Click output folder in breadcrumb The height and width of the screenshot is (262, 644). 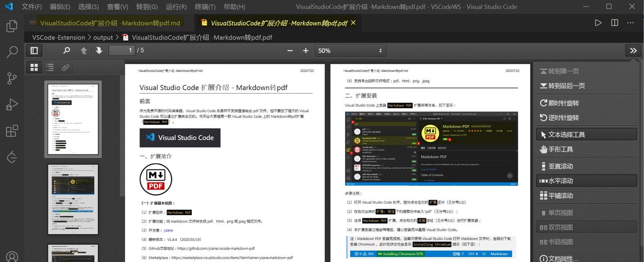point(103,37)
